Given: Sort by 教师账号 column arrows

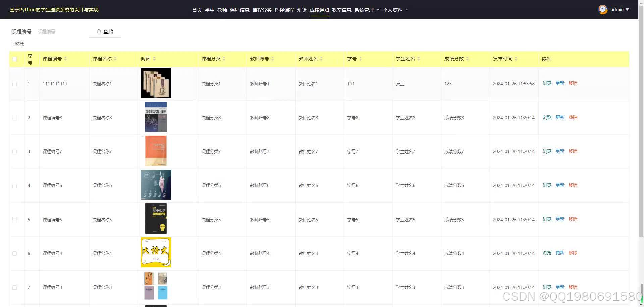Looking at the screenshot, I should (x=273, y=59).
